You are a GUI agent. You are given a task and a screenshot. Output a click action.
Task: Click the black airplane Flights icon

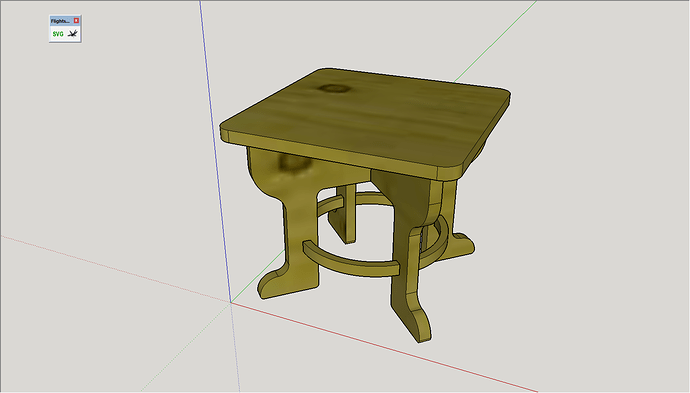[x=73, y=33]
